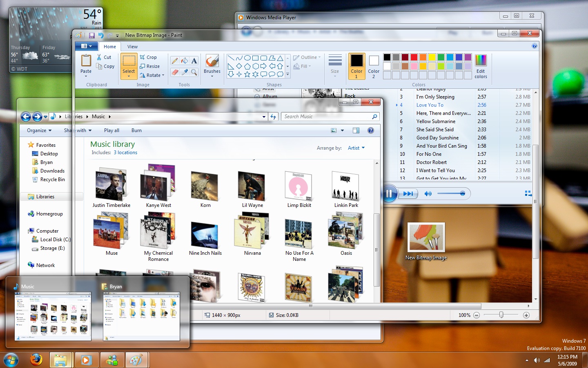This screenshot has height=368, width=588.
Task: Zoom in using Paint's status bar plus
Action: point(526,315)
